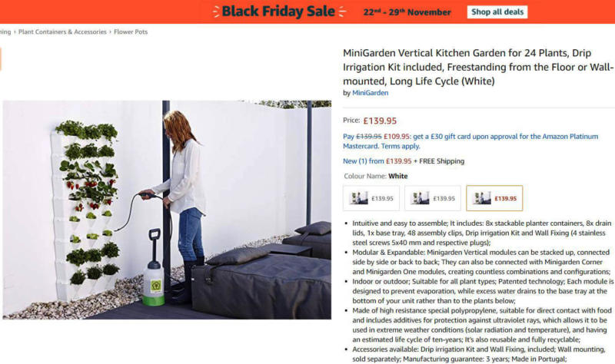Click the Shop all deals button
615x364 pixels.
497,12
